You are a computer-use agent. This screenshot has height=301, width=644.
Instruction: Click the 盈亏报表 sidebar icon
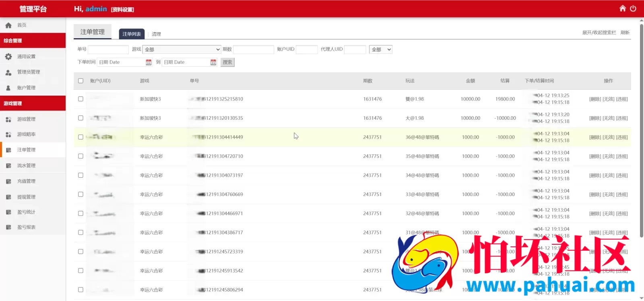[x=8, y=227]
